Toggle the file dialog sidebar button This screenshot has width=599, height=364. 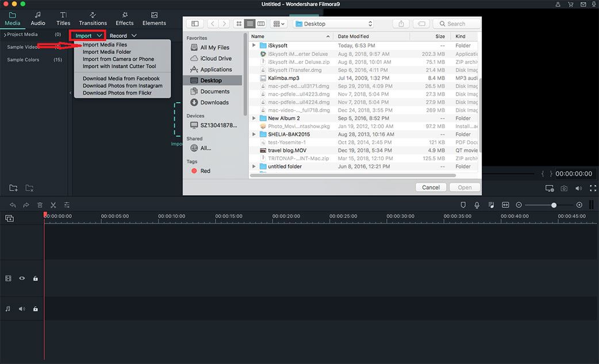tap(195, 24)
